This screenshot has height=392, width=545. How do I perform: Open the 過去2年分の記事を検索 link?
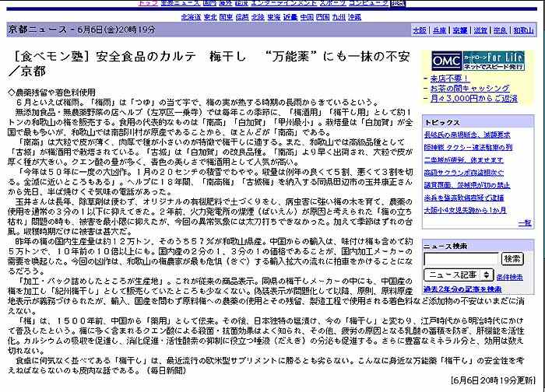point(462,289)
